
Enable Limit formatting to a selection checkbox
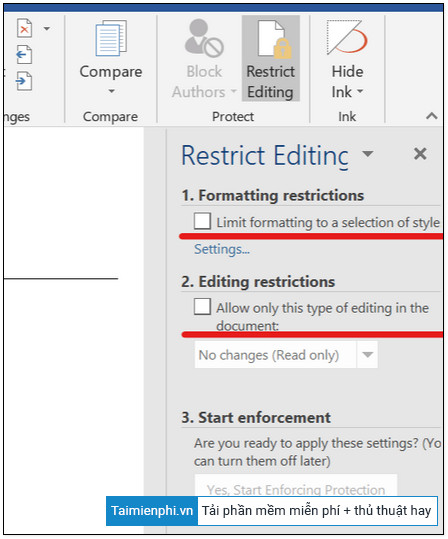202,221
